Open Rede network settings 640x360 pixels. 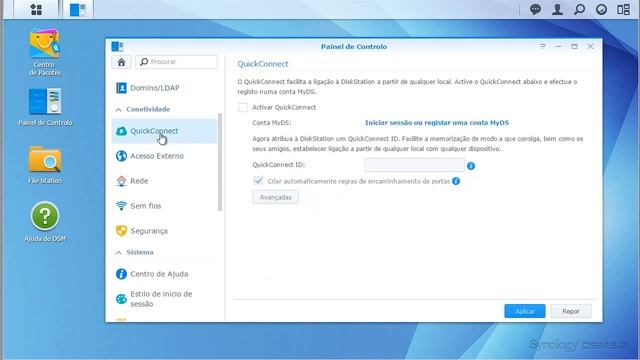[164, 181]
